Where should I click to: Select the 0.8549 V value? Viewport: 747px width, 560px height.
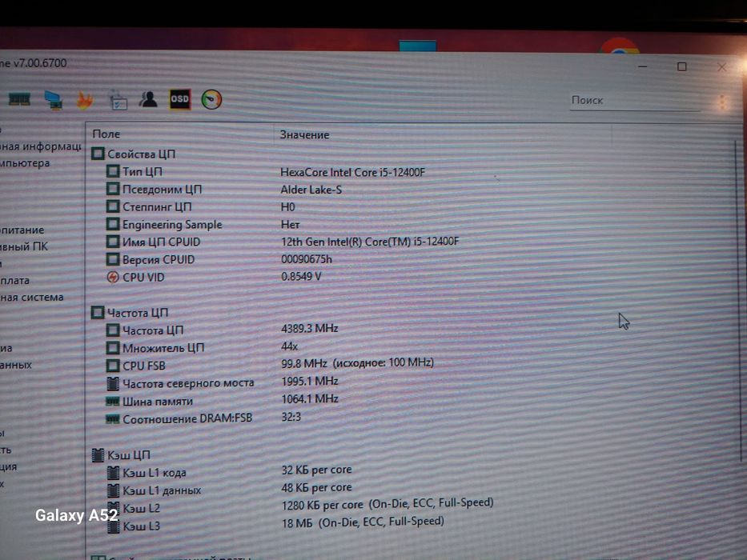click(301, 276)
